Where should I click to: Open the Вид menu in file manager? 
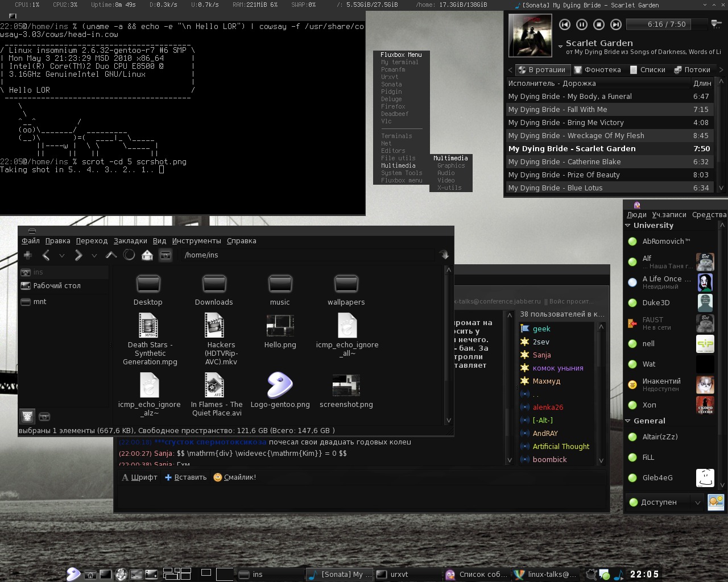pos(160,240)
